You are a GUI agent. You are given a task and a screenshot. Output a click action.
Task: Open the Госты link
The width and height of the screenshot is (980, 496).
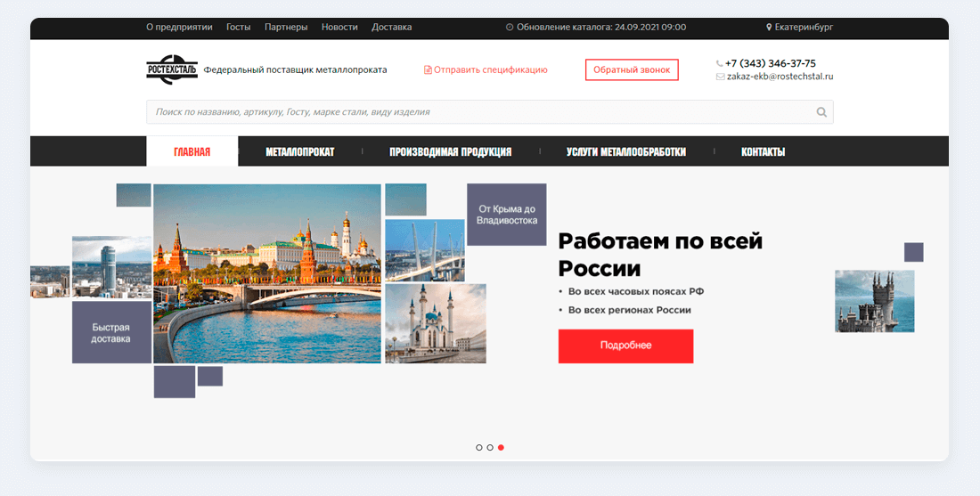[x=239, y=28]
